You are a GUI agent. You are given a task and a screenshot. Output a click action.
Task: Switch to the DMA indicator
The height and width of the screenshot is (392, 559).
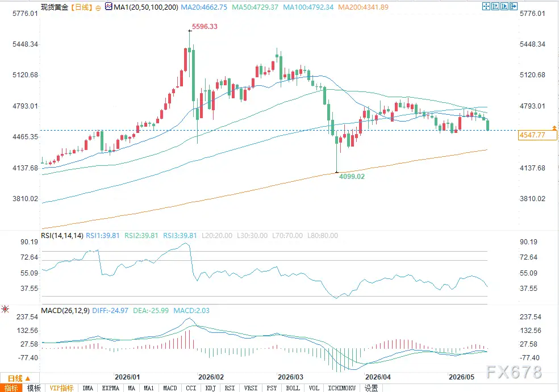pos(87,387)
